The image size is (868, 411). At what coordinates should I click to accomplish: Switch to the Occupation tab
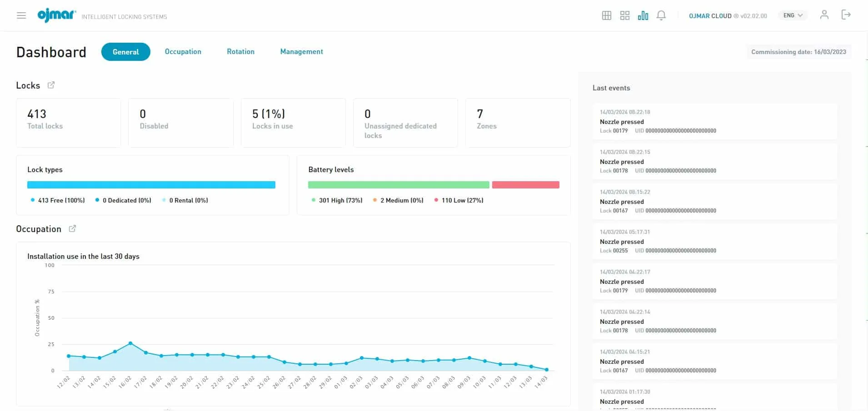[183, 52]
